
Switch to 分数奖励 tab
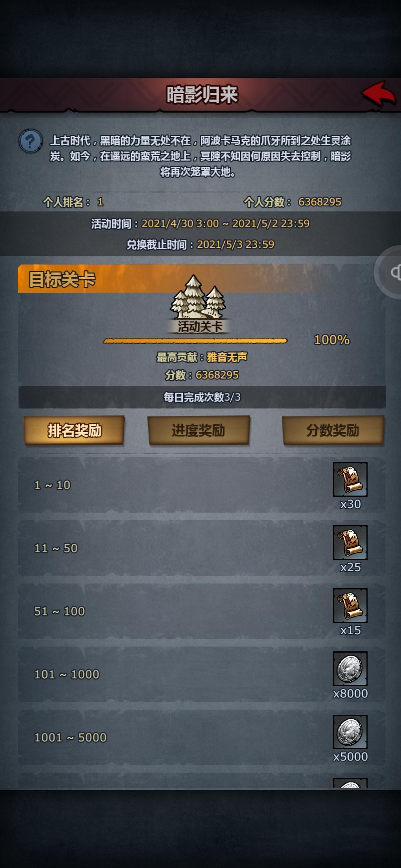tap(333, 430)
